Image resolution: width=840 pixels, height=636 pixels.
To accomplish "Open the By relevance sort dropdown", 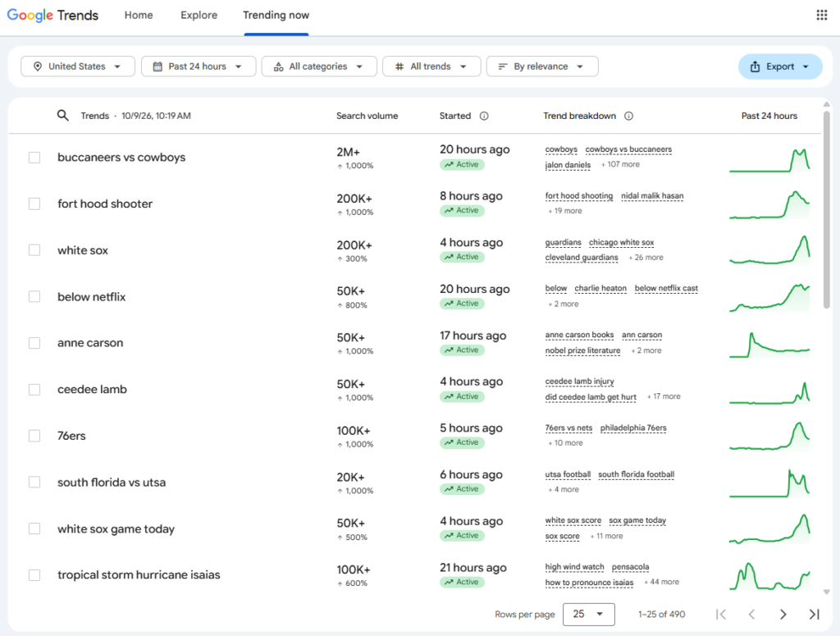I will tap(542, 66).
